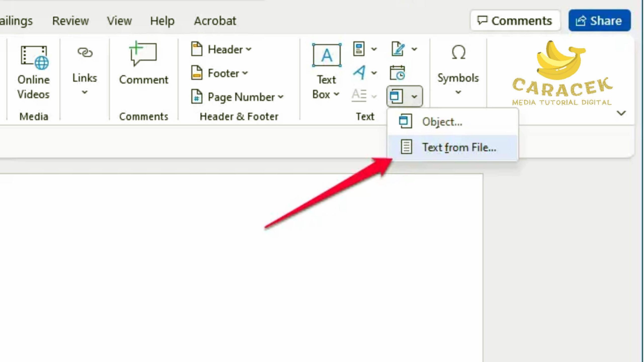Screen dimensions: 644x362
Task: Click the View tab
Action: [x=119, y=21]
